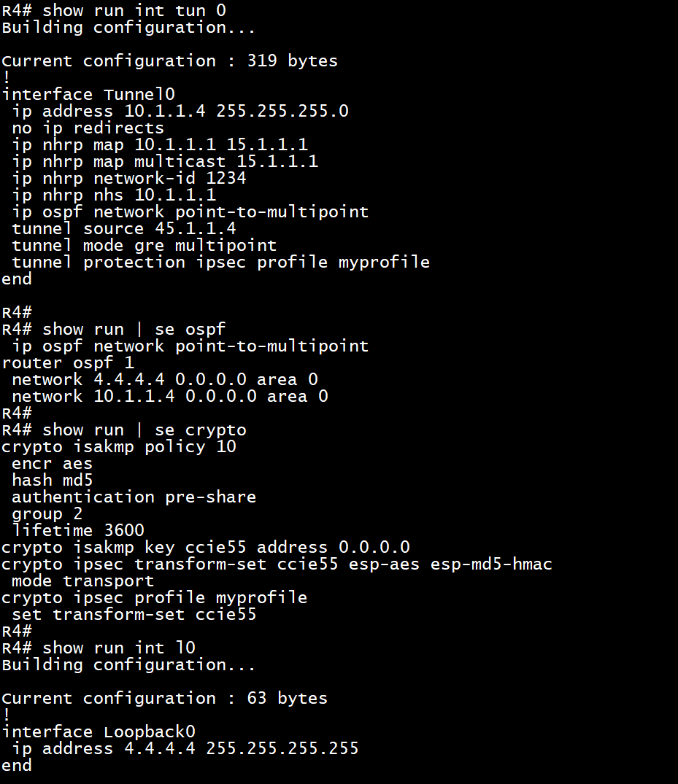The height and width of the screenshot is (784, 678).
Task: Click the 'tunnel protection ipsec profile myprofile' line
Action: pyautogui.click(x=220, y=262)
